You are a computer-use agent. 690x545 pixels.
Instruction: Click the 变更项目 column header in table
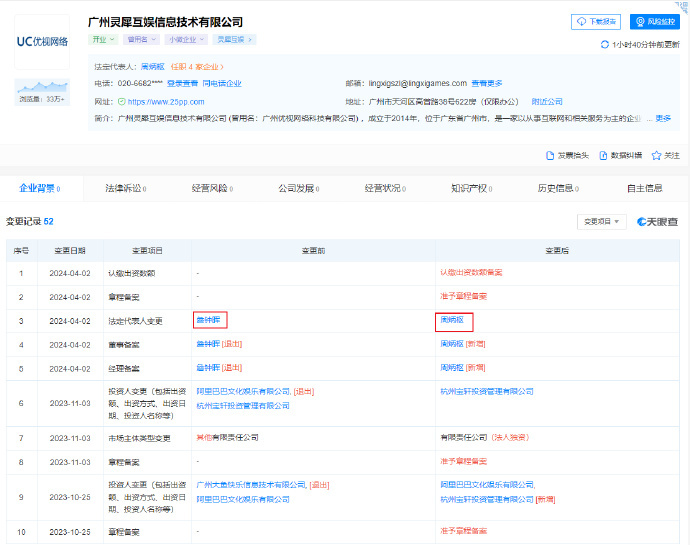pos(147,250)
